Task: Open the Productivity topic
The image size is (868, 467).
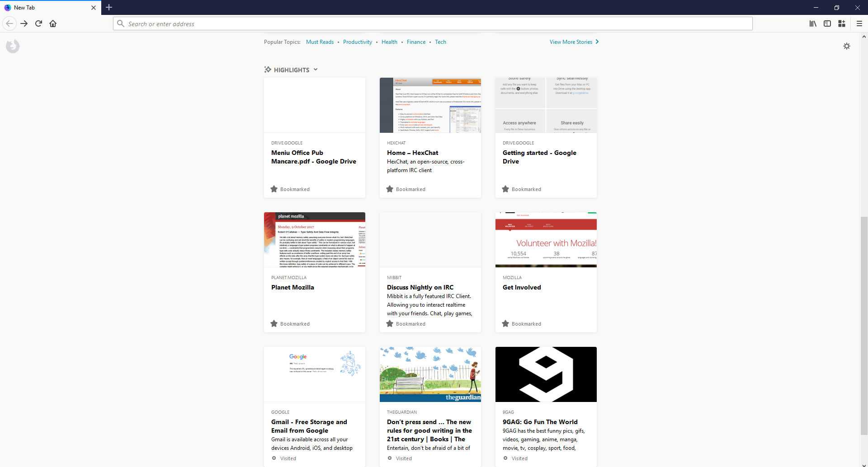Action: click(358, 42)
